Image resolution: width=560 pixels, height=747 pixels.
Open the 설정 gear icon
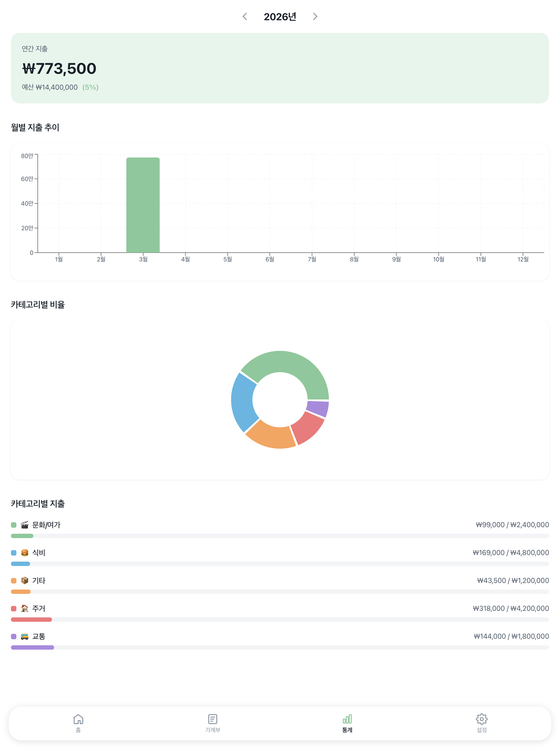(x=482, y=719)
